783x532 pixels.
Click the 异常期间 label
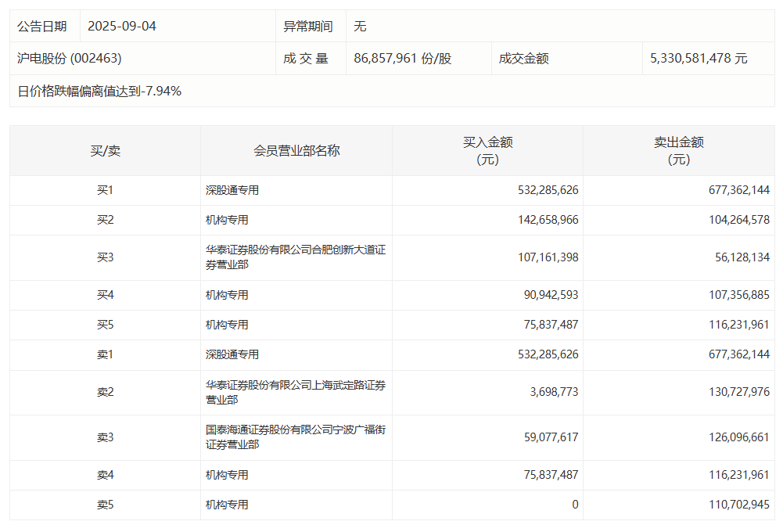[308, 26]
